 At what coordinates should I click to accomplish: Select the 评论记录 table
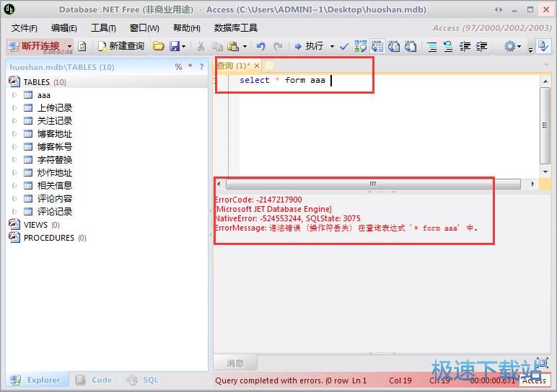(55, 212)
